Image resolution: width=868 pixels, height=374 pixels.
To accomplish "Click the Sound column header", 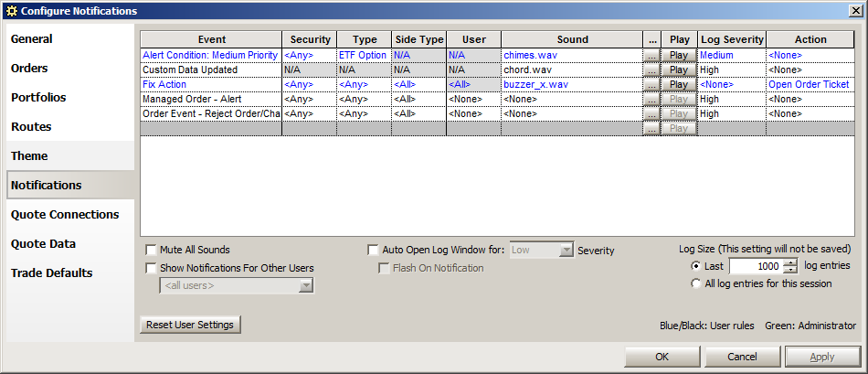I will point(572,39).
